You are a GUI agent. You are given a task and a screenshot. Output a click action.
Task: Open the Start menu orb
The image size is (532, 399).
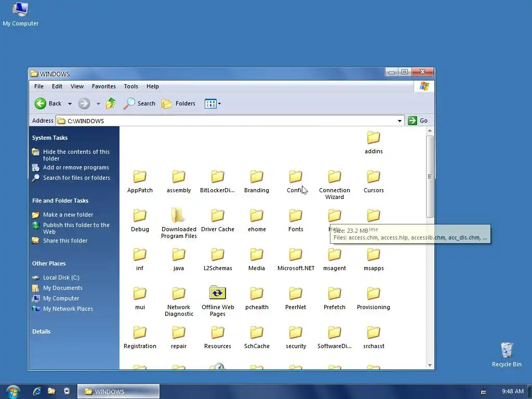click(x=13, y=392)
